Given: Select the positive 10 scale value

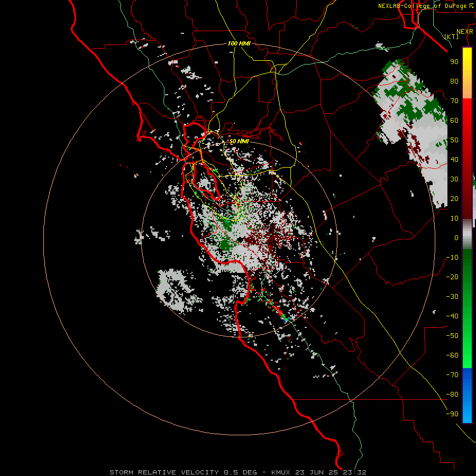Looking at the screenshot, I should [x=454, y=218].
